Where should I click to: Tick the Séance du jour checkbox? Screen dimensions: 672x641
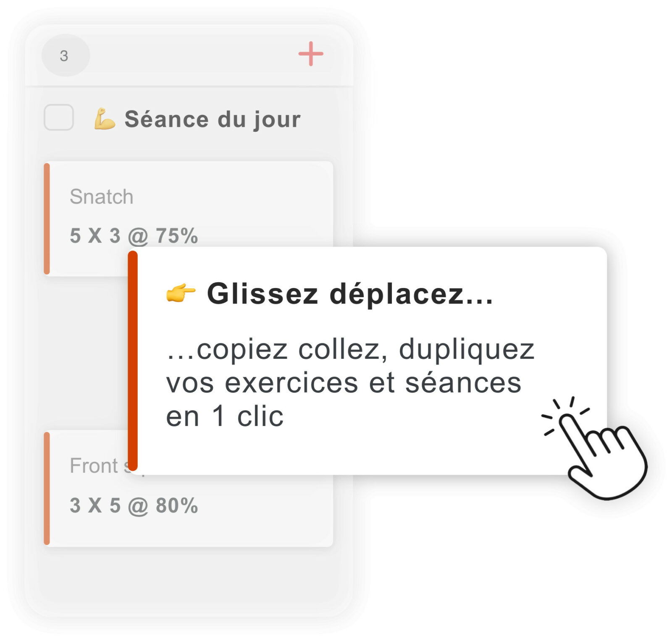click(x=59, y=118)
